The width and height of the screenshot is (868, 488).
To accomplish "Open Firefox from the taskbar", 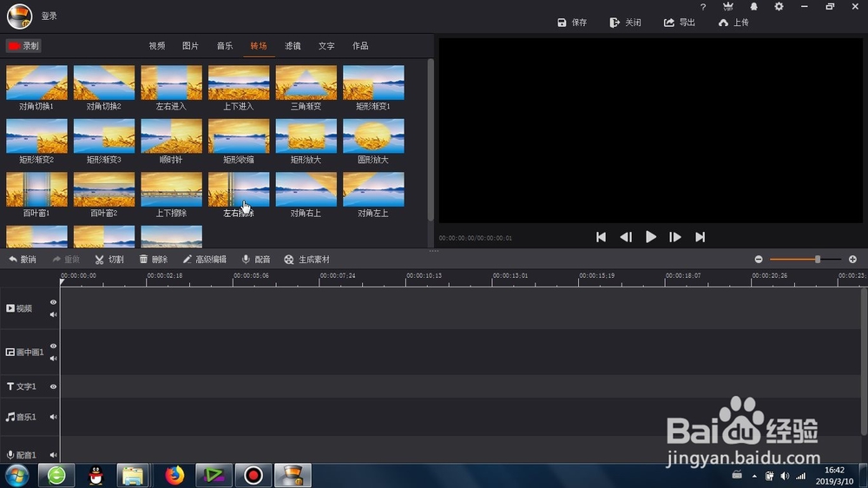I will (x=174, y=475).
